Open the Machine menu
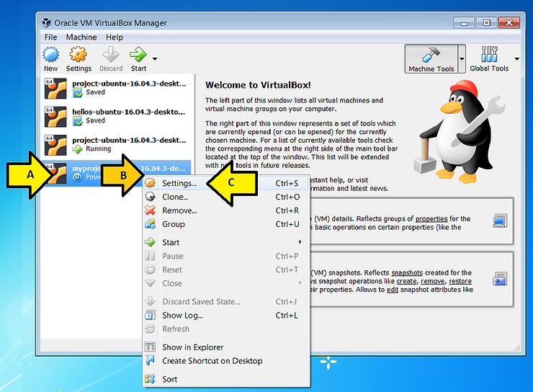 [x=81, y=37]
